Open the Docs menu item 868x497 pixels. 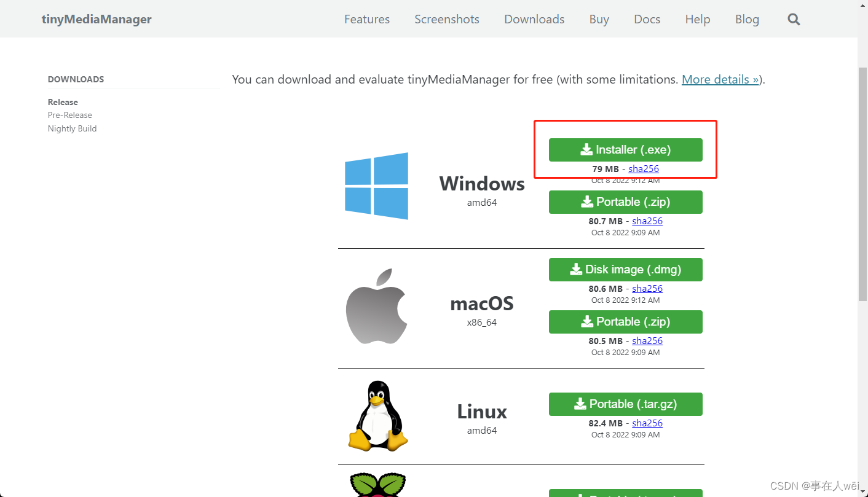(647, 19)
